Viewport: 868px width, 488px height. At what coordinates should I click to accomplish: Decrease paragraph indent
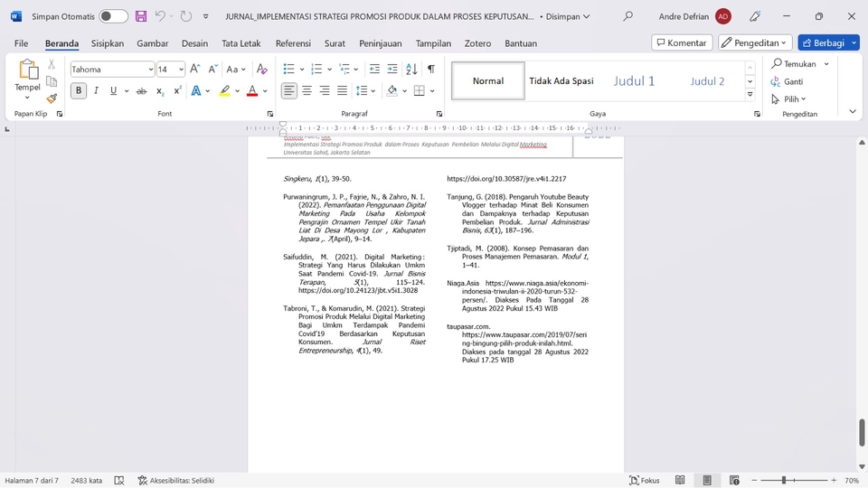coord(374,70)
